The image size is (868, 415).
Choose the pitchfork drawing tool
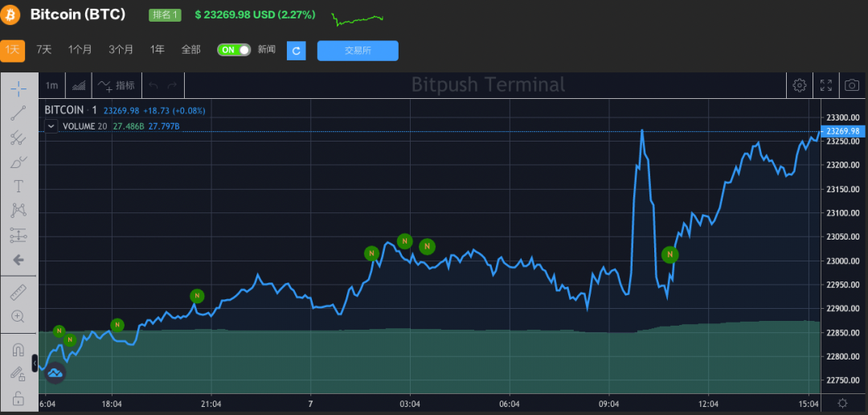(x=18, y=138)
